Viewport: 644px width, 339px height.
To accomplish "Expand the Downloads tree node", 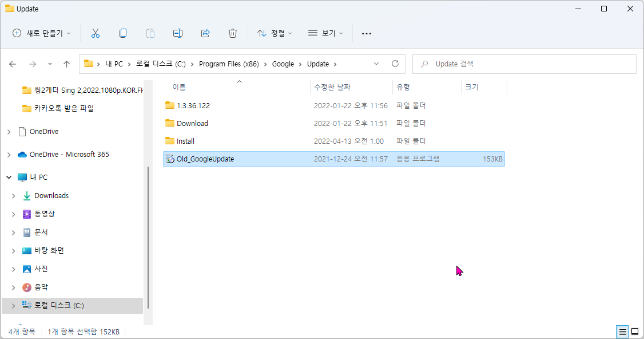I will tap(14, 196).
